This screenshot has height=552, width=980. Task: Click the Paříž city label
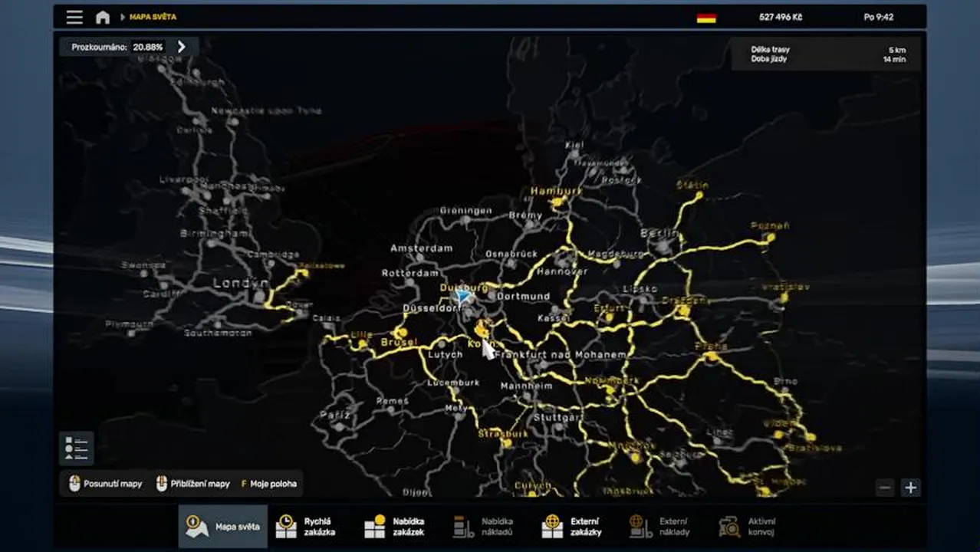pyautogui.click(x=335, y=415)
